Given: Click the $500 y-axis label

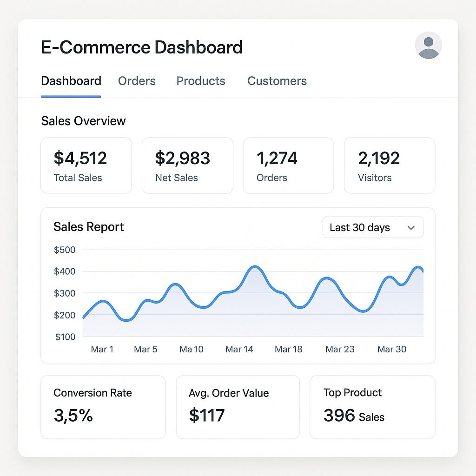Looking at the screenshot, I should 65,250.
